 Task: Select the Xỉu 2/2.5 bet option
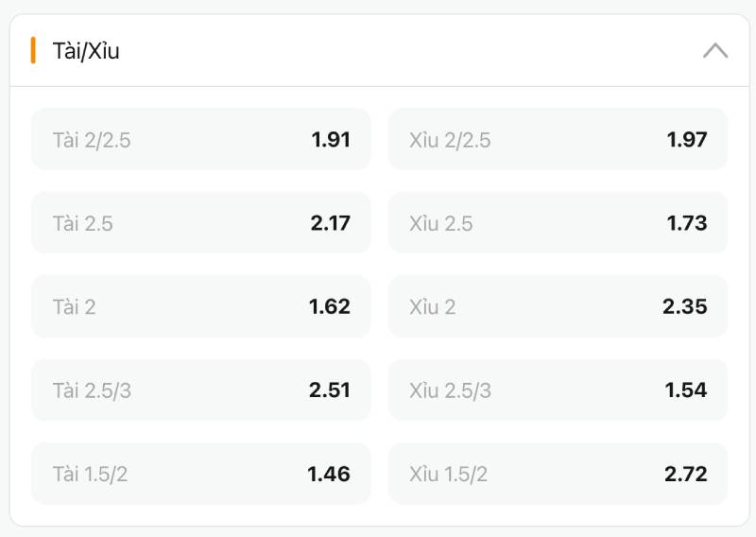[558, 140]
